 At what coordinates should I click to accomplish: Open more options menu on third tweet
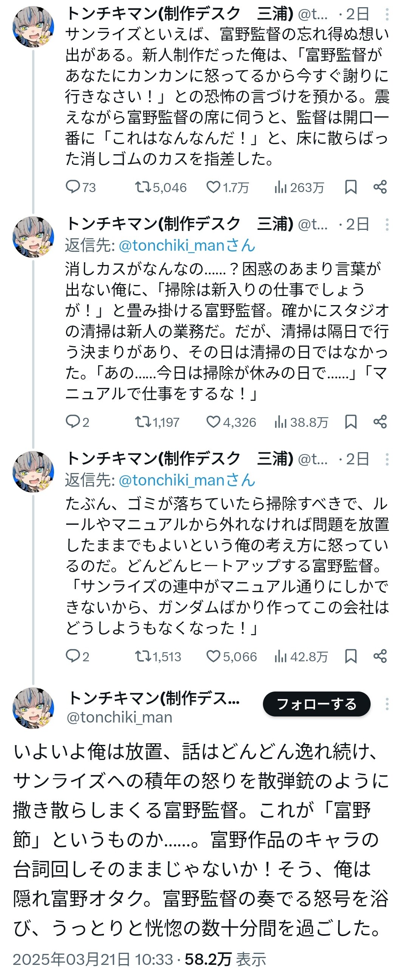pos(387,460)
